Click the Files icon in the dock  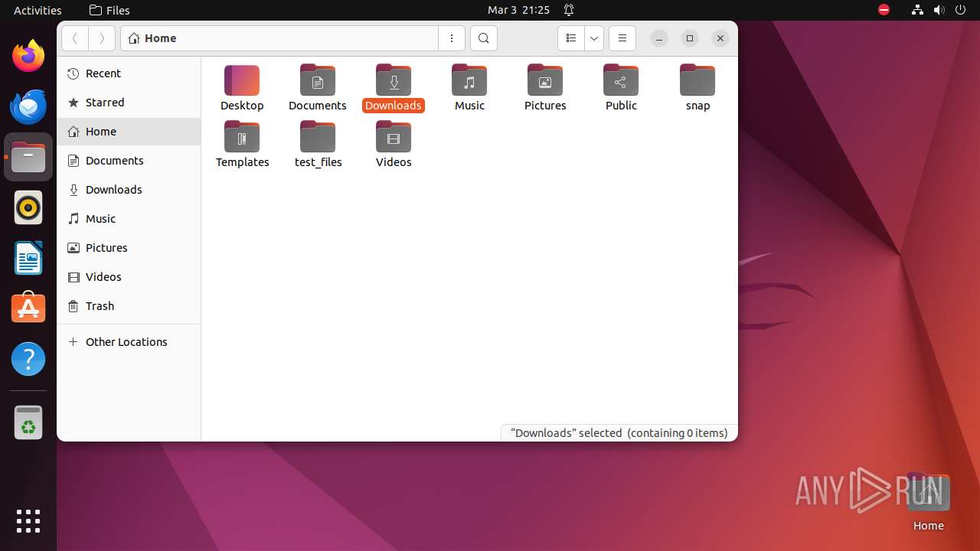point(28,157)
